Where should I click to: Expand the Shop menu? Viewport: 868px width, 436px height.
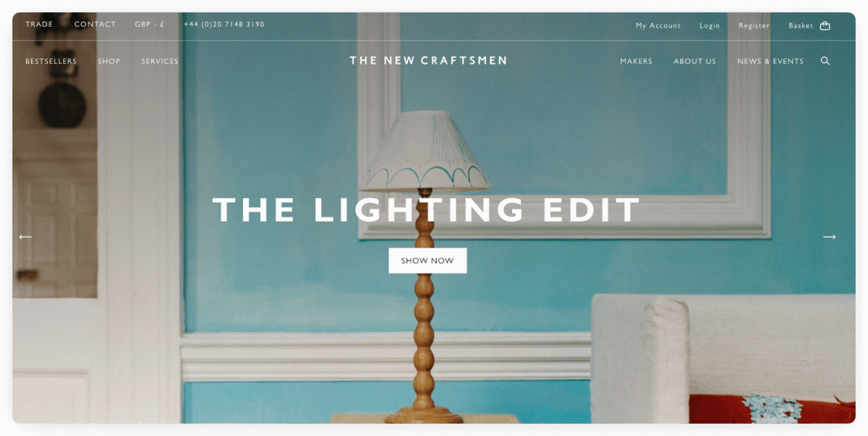[109, 61]
